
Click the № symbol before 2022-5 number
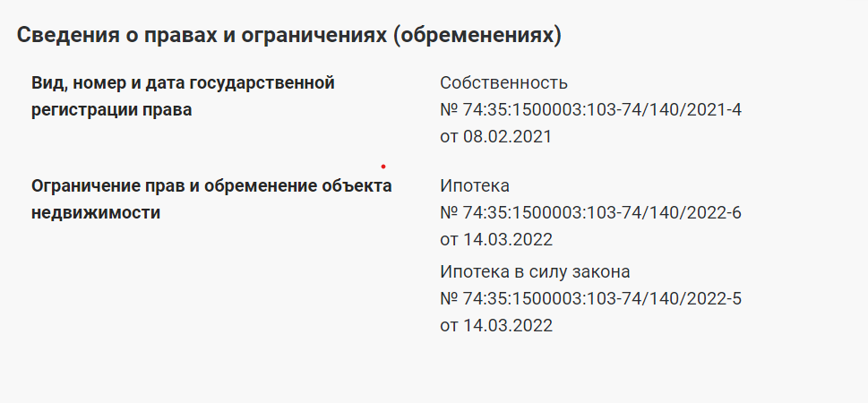point(449,299)
